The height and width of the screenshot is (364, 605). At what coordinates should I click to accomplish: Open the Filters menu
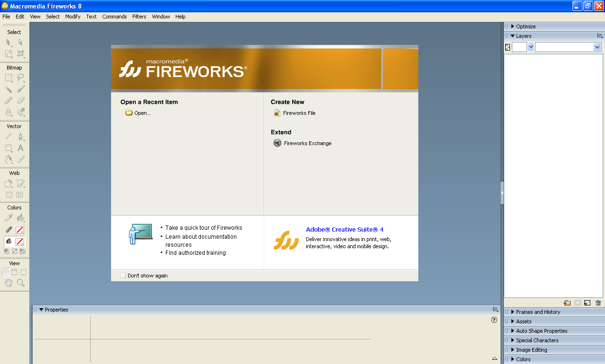[x=139, y=17]
